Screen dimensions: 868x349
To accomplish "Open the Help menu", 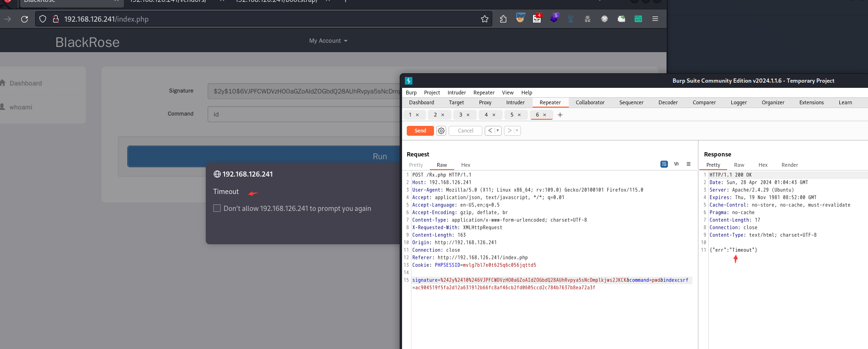I will (x=527, y=93).
